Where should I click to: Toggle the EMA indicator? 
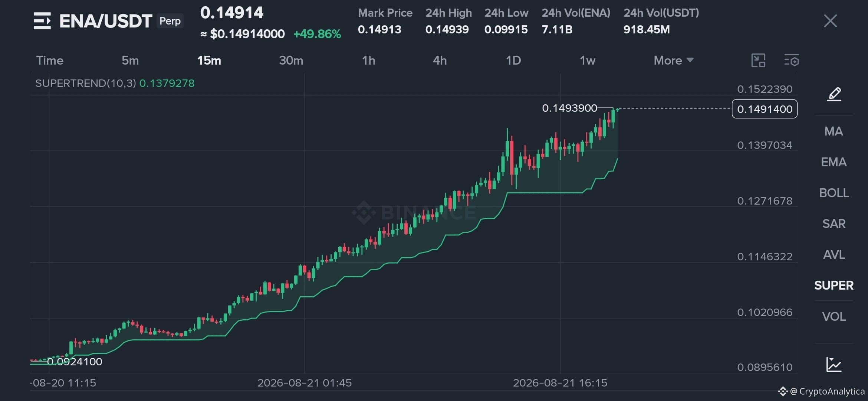coord(834,162)
